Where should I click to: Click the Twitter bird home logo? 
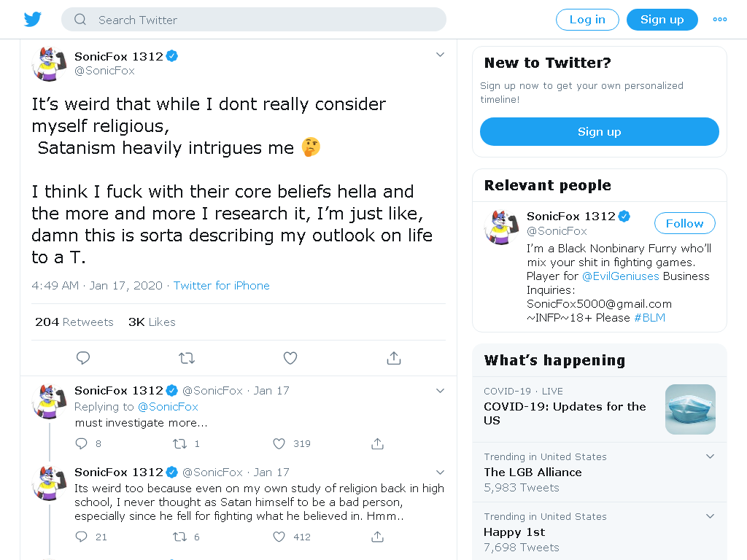click(32, 19)
